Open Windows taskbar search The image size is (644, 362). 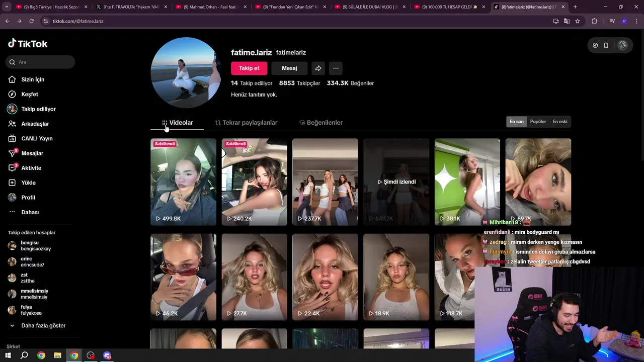[x=24, y=355]
